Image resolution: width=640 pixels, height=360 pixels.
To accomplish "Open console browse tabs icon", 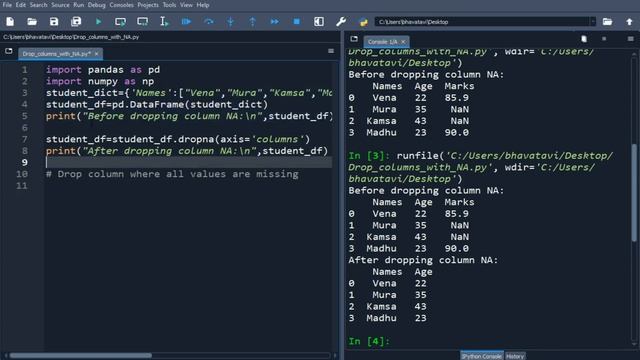I will coord(354,39).
